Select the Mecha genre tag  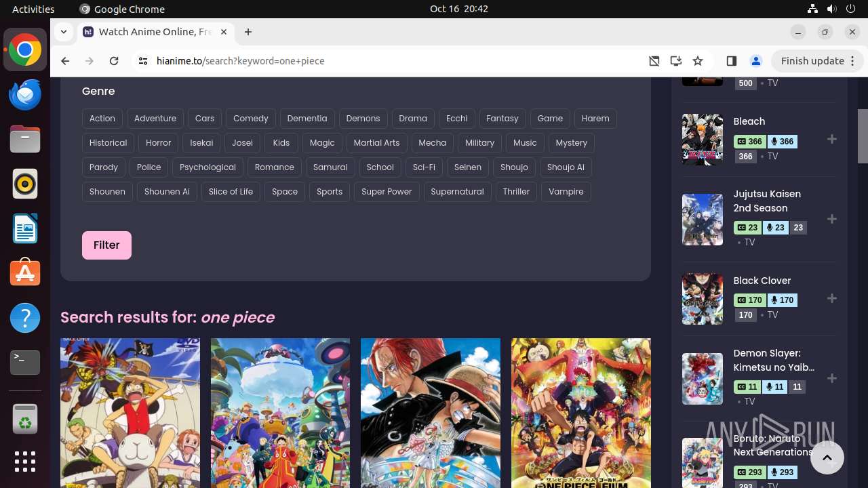coord(432,143)
